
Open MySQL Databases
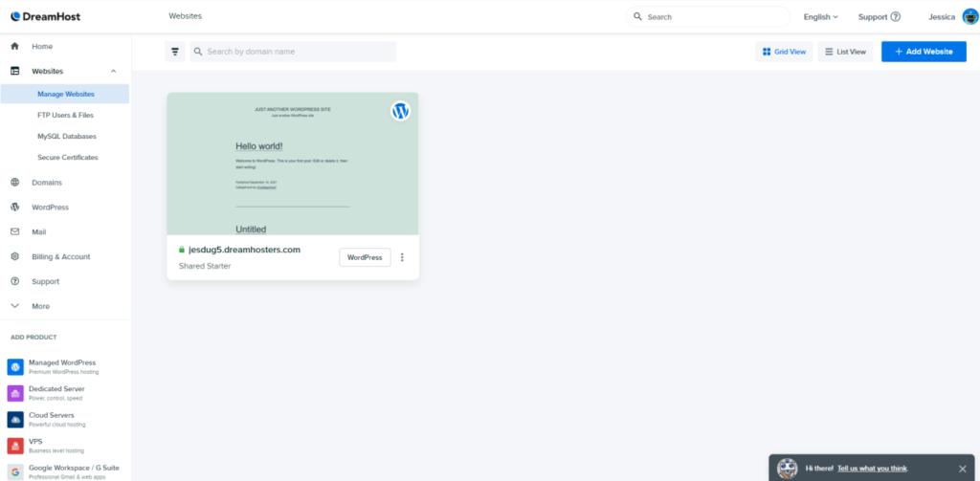click(67, 136)
